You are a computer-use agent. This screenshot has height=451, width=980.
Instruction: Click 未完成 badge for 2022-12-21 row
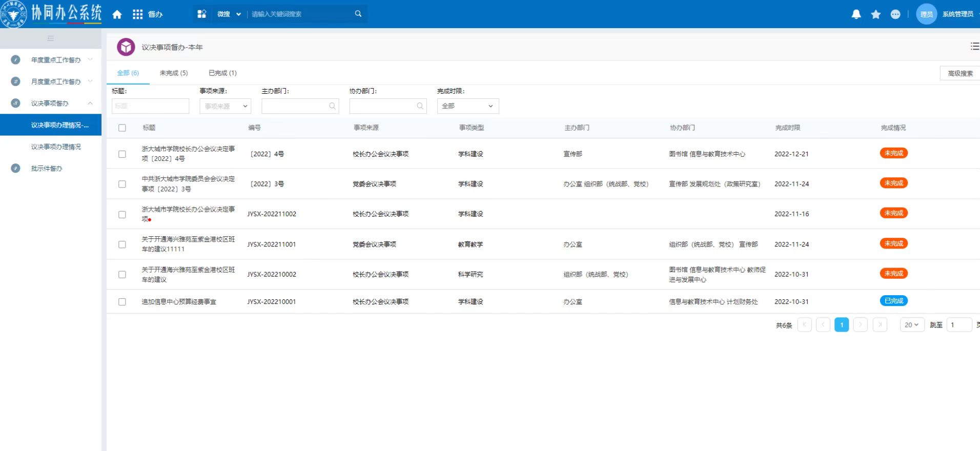pos(893,153)
